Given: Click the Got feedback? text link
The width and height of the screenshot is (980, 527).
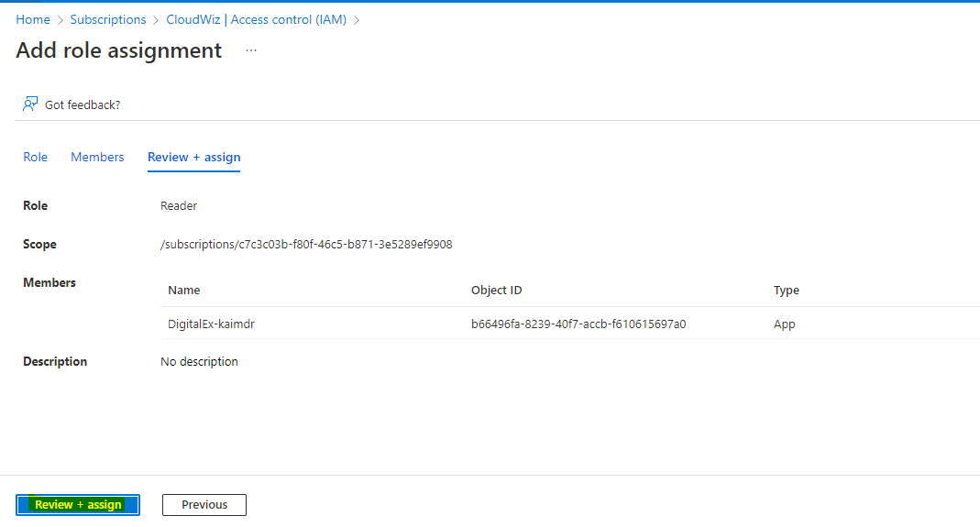Looking at the screenshot, I should coord(83,104).
